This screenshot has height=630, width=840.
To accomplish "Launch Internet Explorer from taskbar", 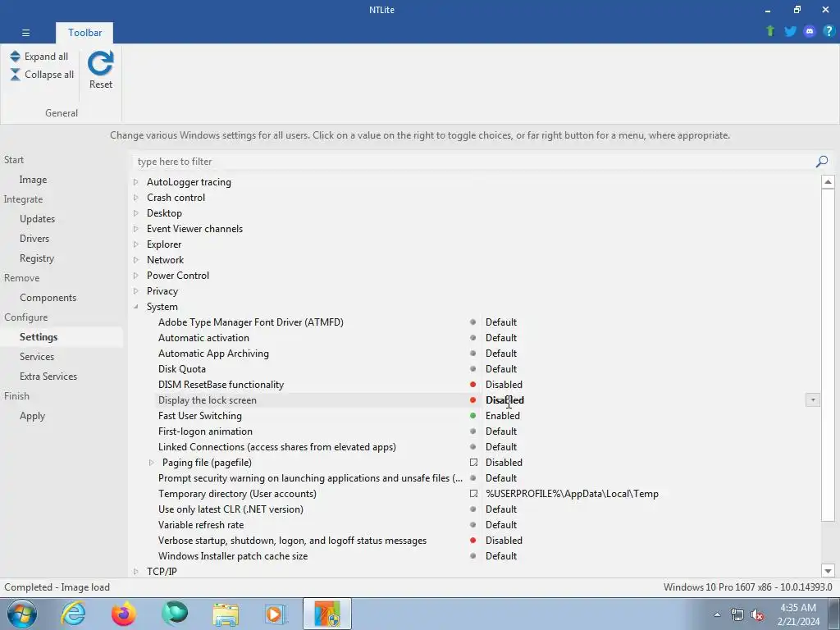I will tap(73, 614).
